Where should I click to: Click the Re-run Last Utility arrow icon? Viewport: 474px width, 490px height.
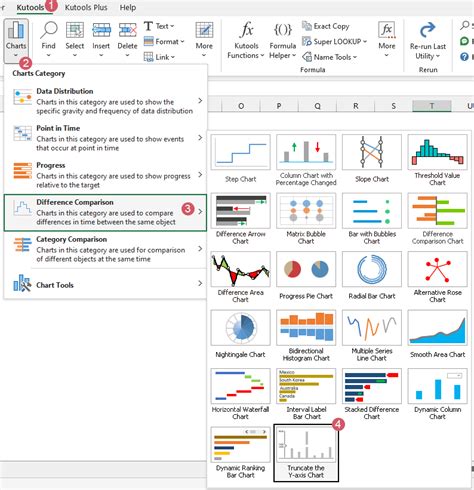tap(428, 30)
